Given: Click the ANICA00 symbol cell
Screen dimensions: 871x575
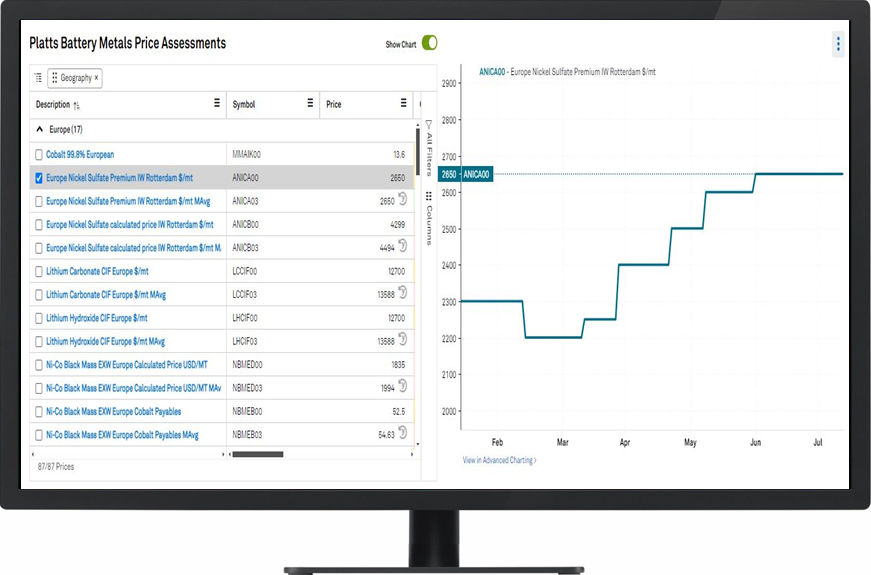Looking at the screenshot, I should tap(273, 178).
